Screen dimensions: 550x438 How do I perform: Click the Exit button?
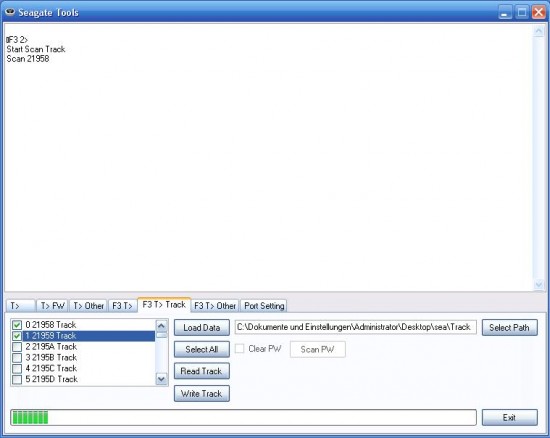pos(509,417)
